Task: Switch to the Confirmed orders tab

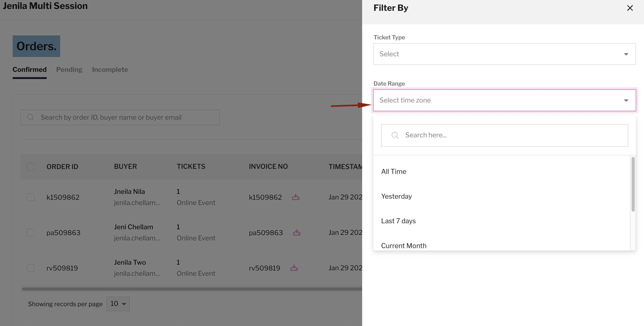Action: coord(30,69)
